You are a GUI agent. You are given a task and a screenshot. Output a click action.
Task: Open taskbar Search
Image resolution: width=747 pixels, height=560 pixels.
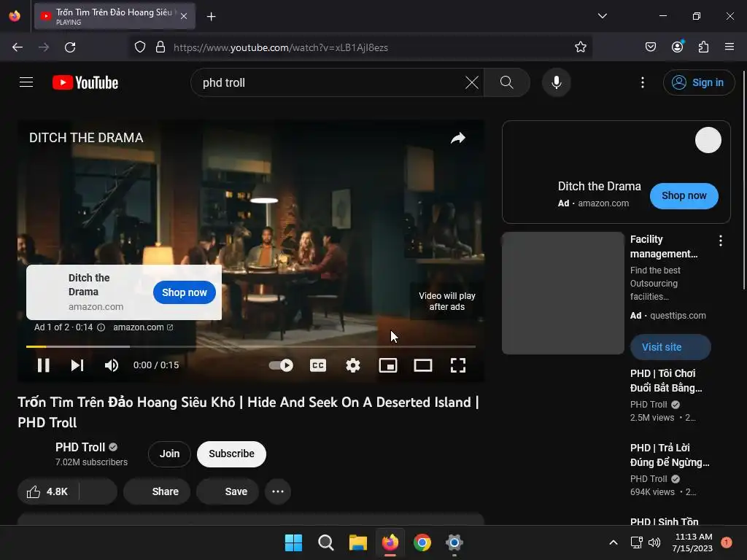point(326,542)
